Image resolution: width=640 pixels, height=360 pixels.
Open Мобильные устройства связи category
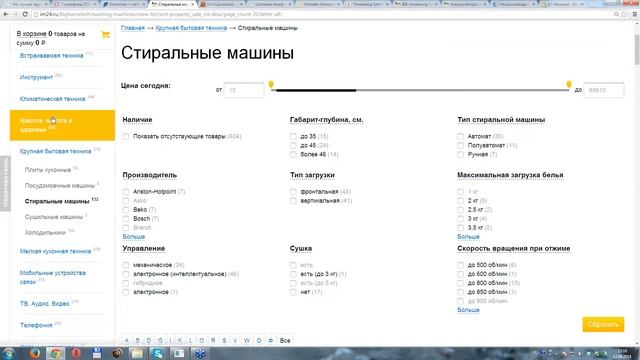coord(53,277)
